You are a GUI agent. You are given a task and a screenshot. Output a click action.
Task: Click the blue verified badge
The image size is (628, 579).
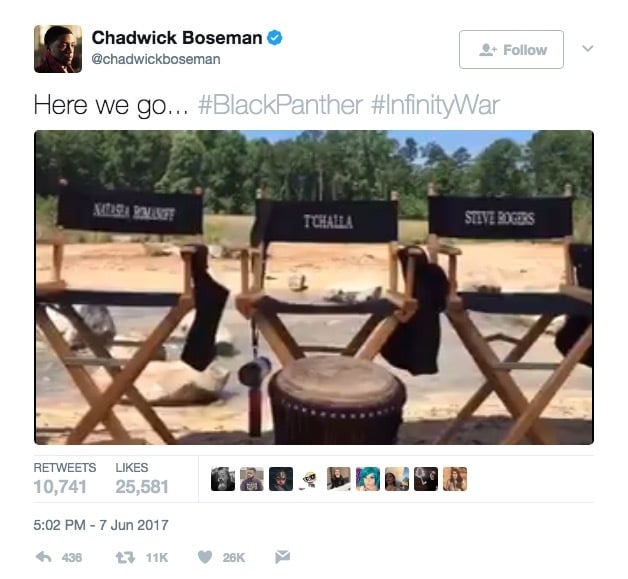point(275,38)
